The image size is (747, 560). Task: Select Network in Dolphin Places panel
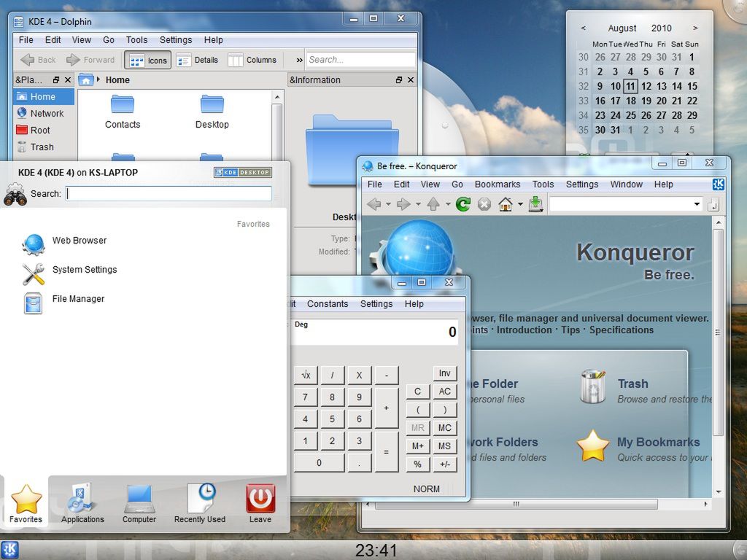point(43,113)
